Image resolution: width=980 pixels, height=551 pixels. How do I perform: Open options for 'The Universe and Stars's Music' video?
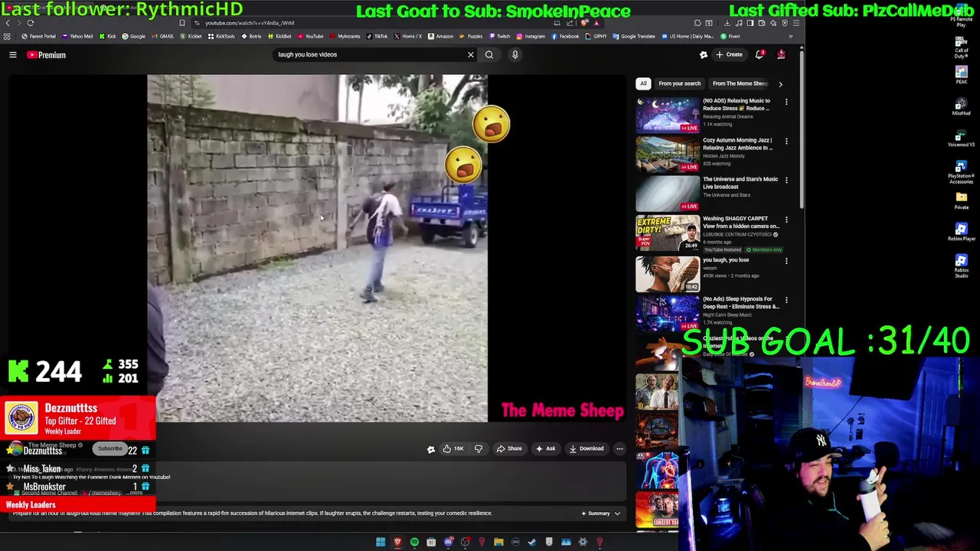coord(786,180)
